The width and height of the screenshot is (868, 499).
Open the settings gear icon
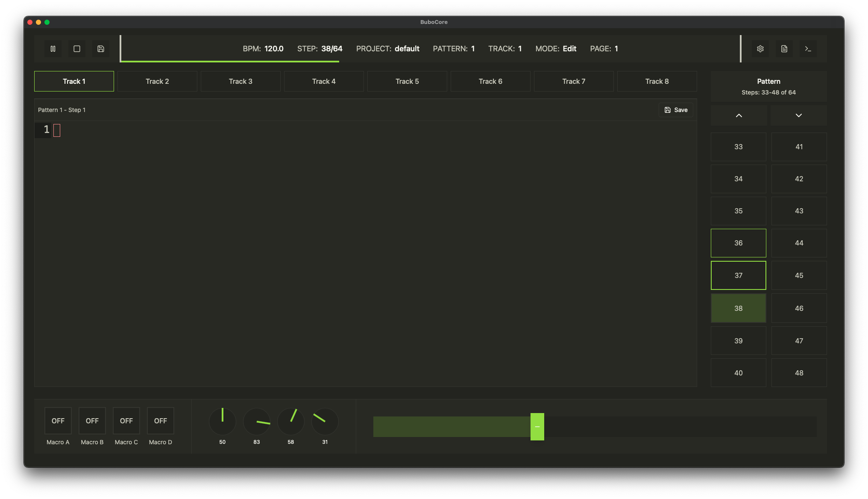point(760,49)
